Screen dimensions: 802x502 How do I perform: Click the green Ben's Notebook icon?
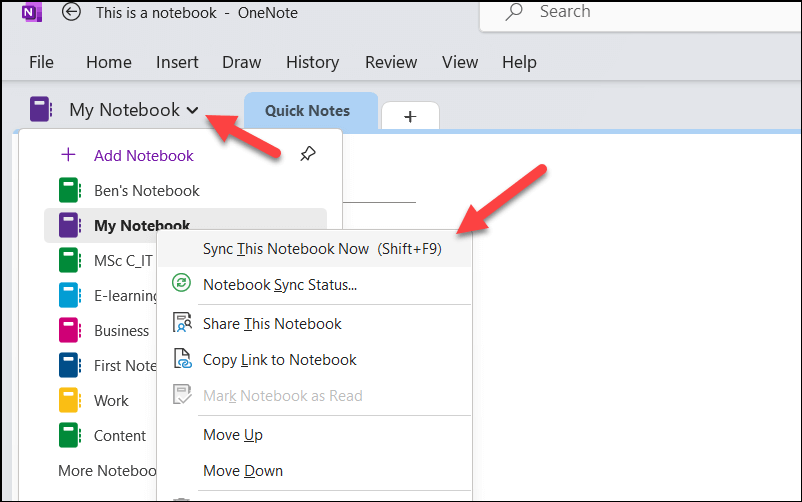tap(69, 190)
